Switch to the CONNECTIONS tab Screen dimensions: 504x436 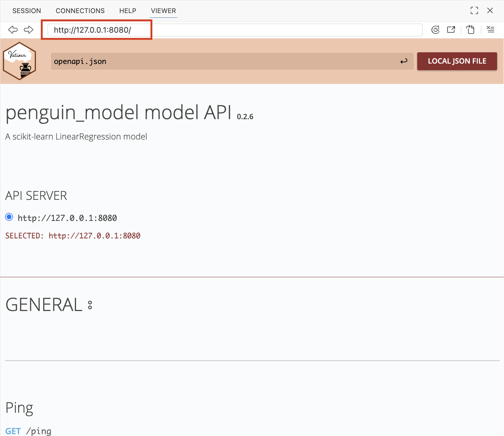[x=80, y=11]
